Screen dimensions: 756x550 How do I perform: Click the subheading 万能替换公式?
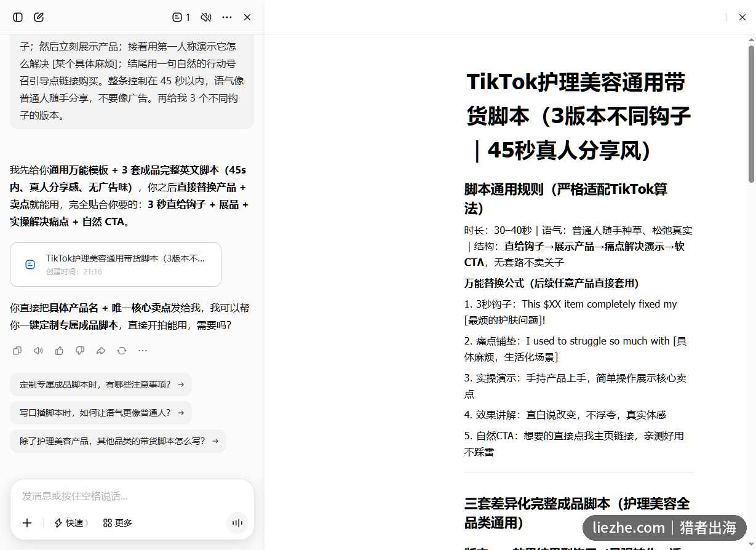[x=552, y=283]
